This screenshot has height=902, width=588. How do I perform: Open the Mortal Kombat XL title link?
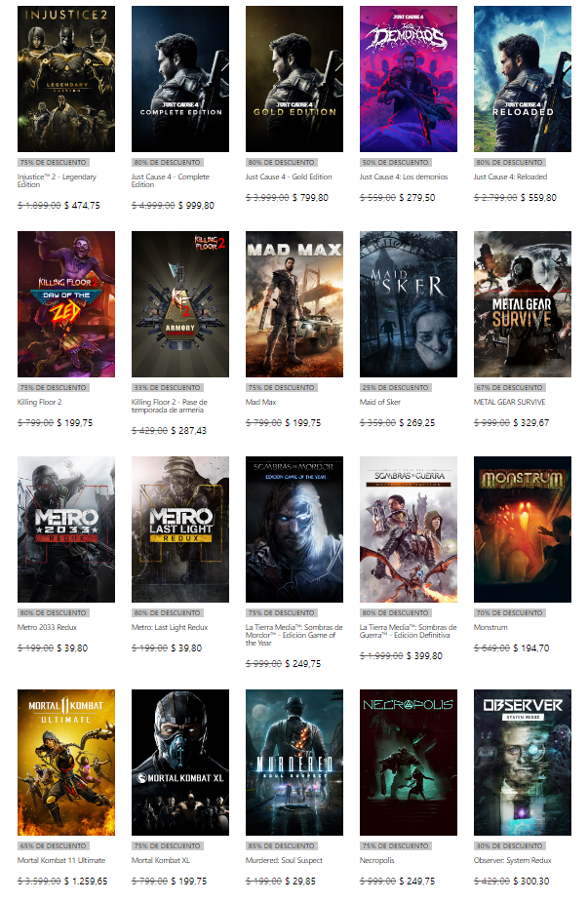(x=162, y=860)
